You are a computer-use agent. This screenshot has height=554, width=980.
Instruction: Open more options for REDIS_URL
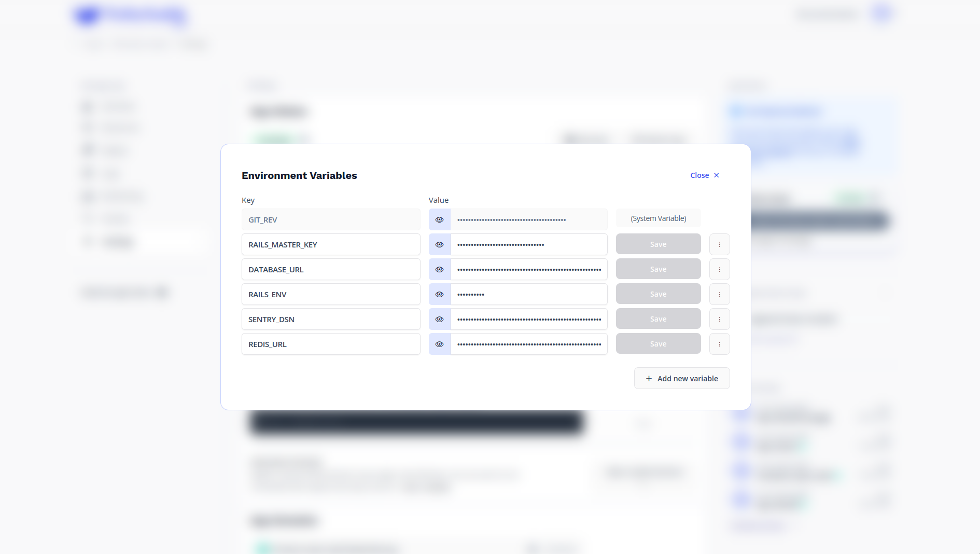point(719,344)
